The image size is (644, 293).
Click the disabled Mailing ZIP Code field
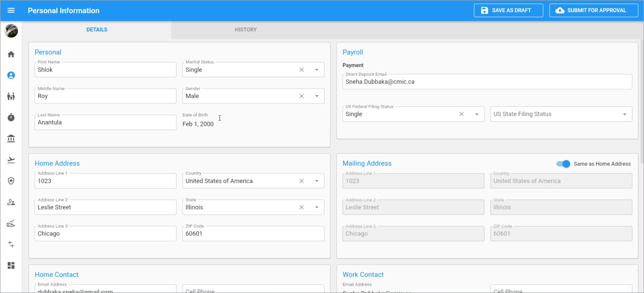561,233
